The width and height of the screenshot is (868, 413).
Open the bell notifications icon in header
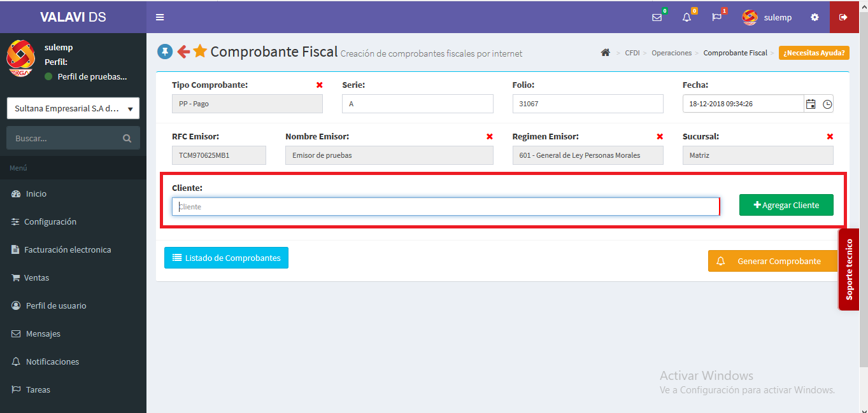[x=687, y=17]
